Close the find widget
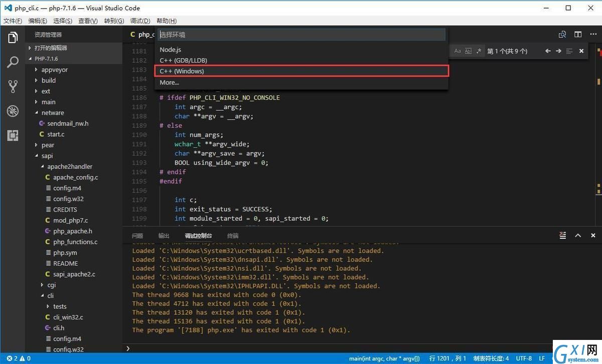602x364 pixels. (581, 51)
